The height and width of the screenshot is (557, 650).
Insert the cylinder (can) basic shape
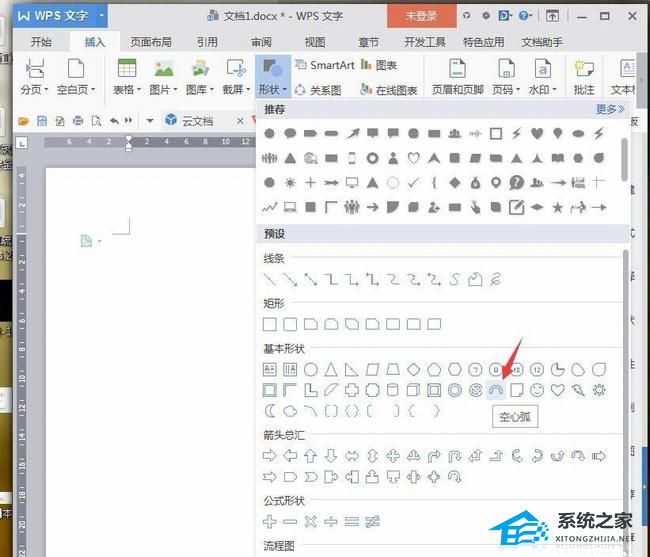pos(393,390)
